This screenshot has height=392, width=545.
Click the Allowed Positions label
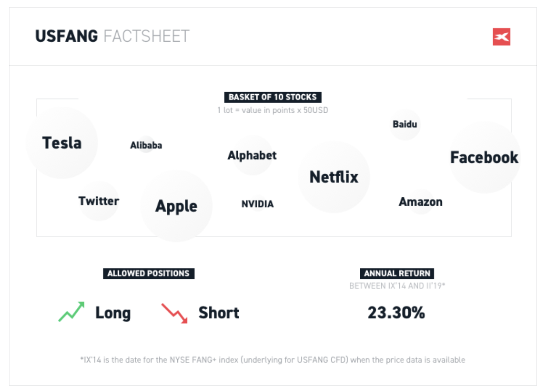pos(148,274)
